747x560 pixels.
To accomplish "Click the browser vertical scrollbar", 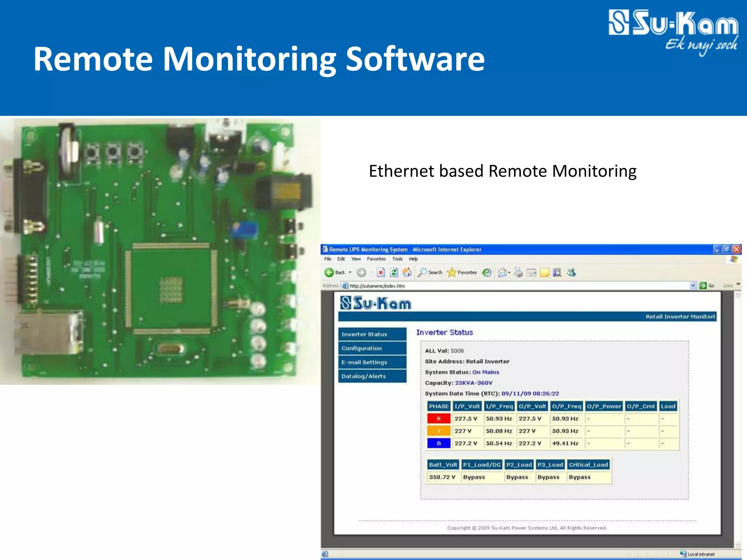I will click(x=738, y=419).
